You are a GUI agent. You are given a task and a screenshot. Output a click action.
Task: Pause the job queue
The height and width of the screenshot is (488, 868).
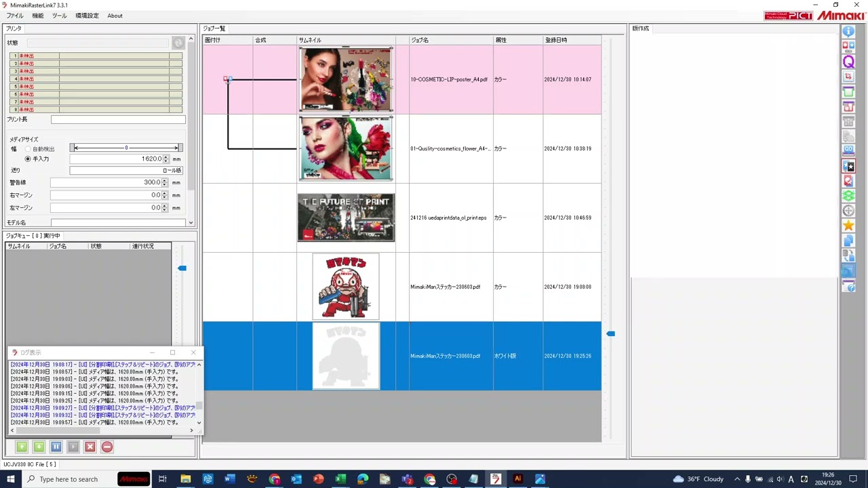56,447
